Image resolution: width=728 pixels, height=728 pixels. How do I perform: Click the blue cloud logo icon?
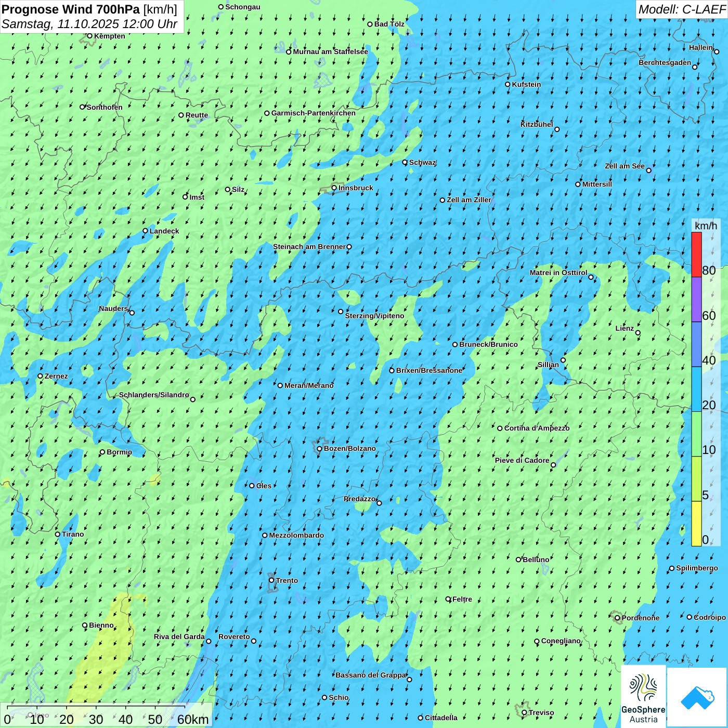click(x=697, y=698)
